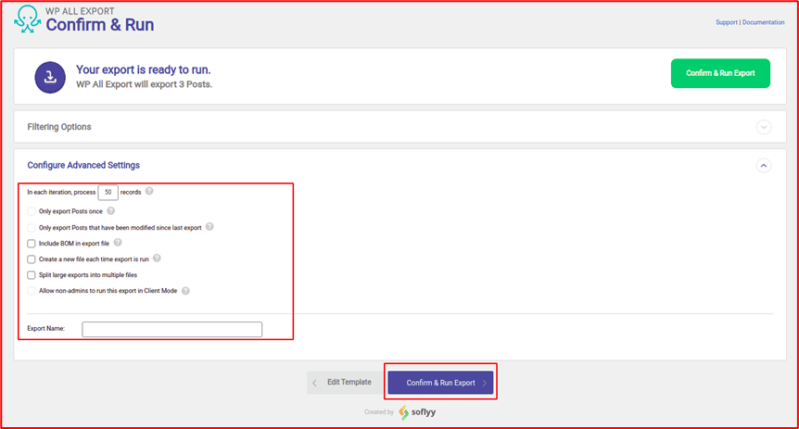799x429 pixels.
Task: Click Configure Advanced Settings heading
Action: 84,165
